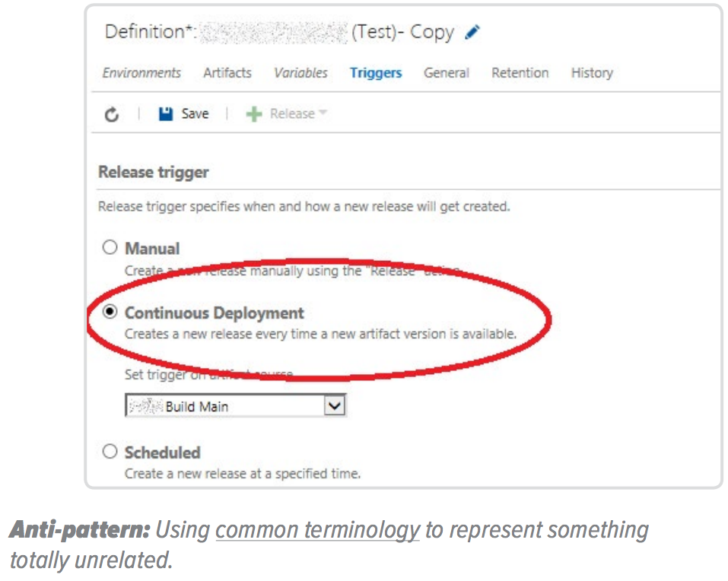This screenshot has height=581, width=728.
Task: Click the green plus Release icon
Action: click(253, 114)
